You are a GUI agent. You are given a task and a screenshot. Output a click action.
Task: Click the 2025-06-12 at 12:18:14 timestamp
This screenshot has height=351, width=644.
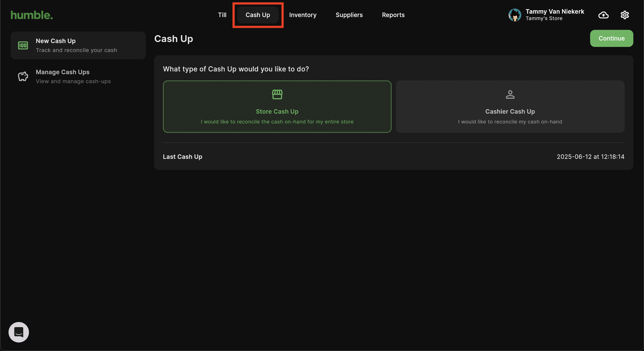point(591,157)
